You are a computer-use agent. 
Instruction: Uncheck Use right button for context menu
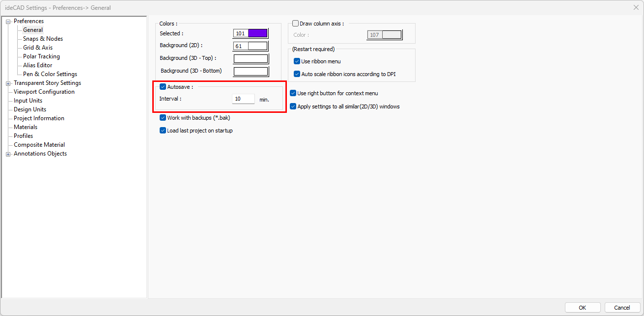(293, 93)
